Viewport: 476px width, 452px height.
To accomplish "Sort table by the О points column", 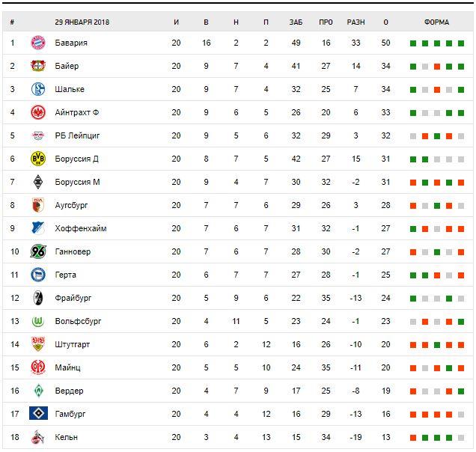I will click(x=386, y=22).
